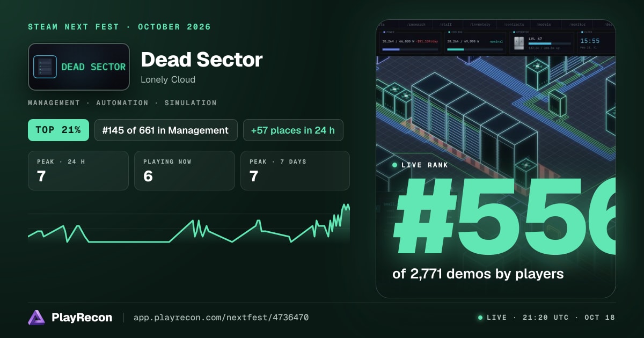Click the 20,264 / 66,000 W power reading

coord(398,41)
